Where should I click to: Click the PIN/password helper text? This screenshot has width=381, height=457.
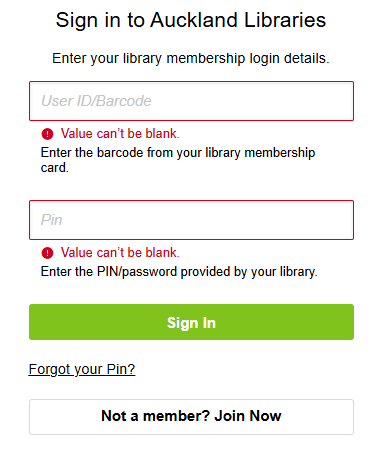(179, 272)
